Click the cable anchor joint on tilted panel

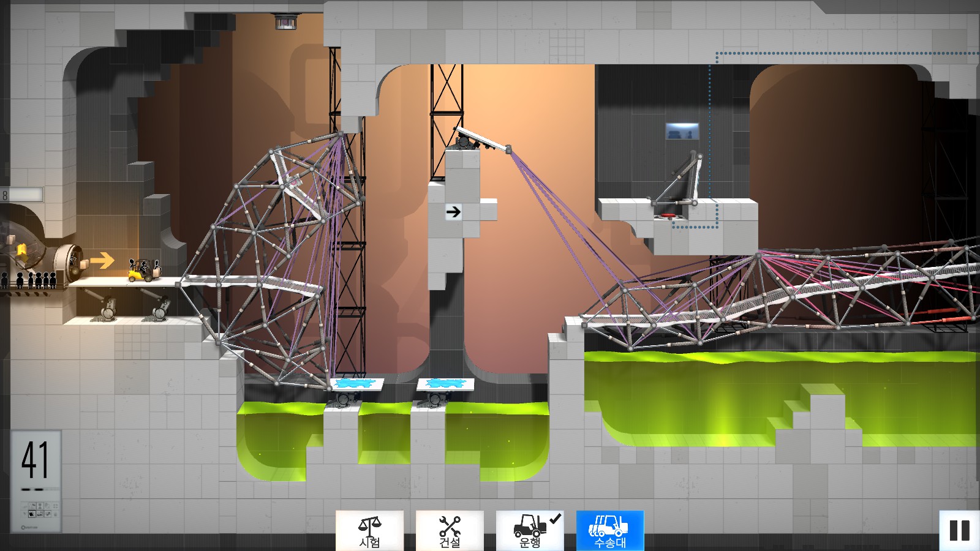point(508,149)
